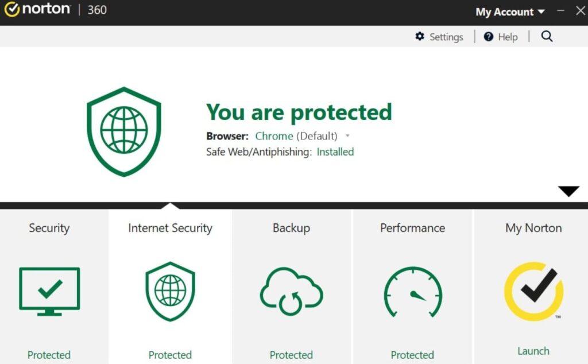Screen dimensions: 588x364
Task: Click the Help text label
Action: tap(508, 37)
